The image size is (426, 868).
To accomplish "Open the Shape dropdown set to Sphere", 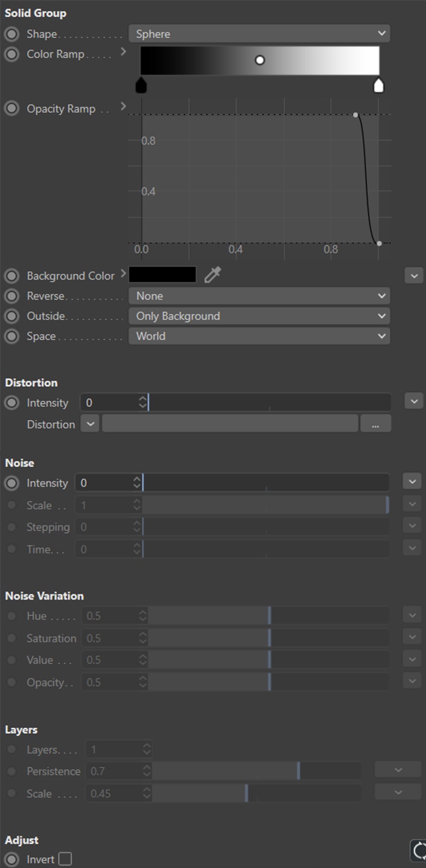I will (259, 34).
